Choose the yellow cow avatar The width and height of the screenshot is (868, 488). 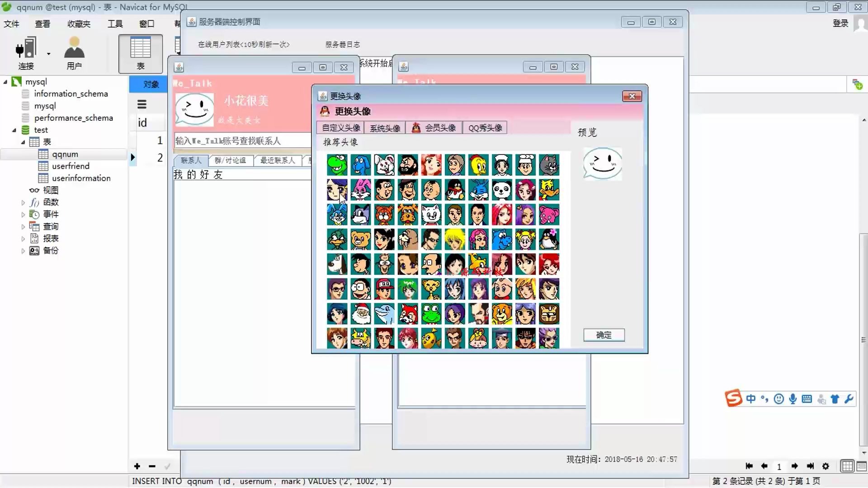click(x=361, y=338)
